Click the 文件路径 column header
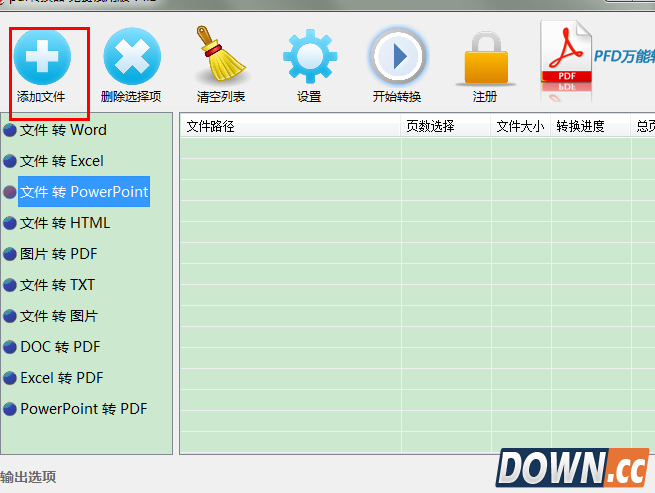655x493 pixels. click(x=290, y=126)
